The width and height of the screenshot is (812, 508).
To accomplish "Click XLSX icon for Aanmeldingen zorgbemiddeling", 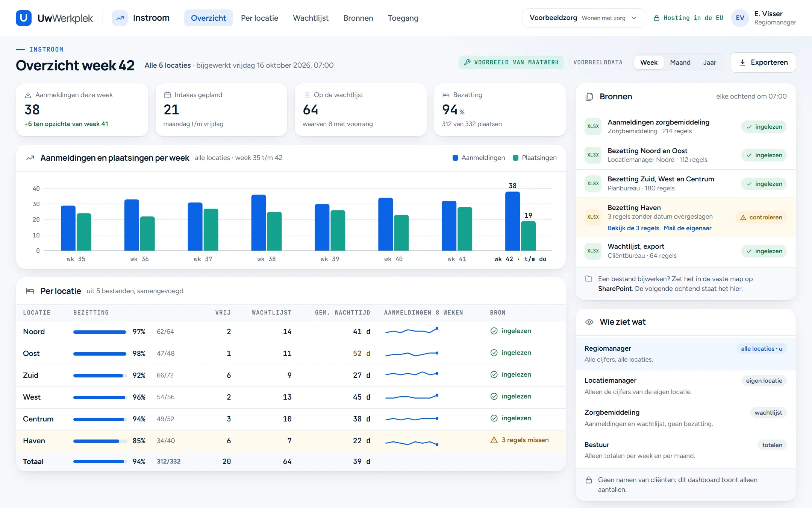I will 593,126.
